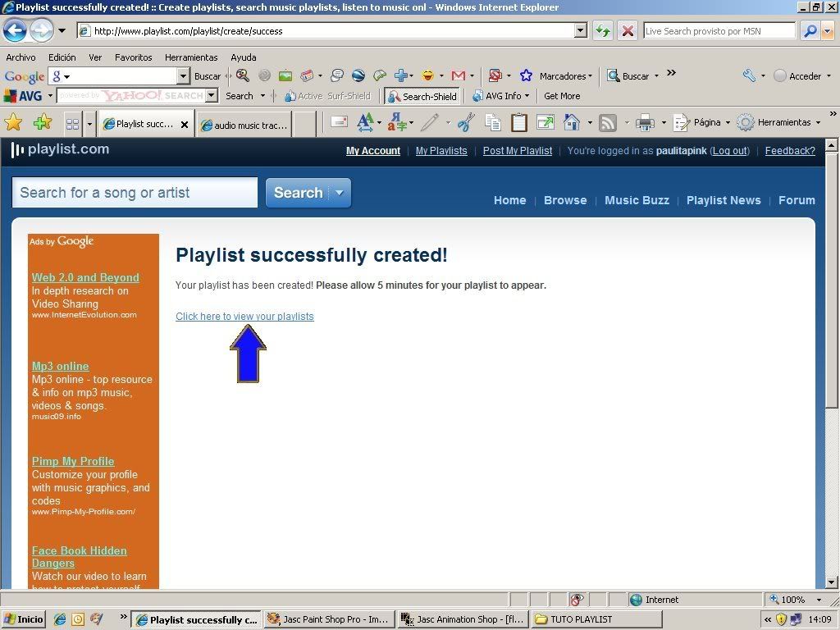Expand the playlist Search button dropdown arrow

pyautogui.click(x=339, y=194)
